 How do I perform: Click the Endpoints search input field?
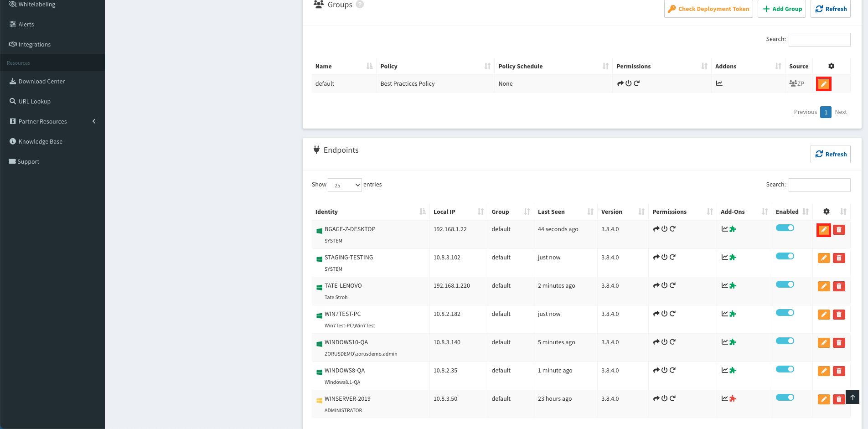[x=819, y=185]
